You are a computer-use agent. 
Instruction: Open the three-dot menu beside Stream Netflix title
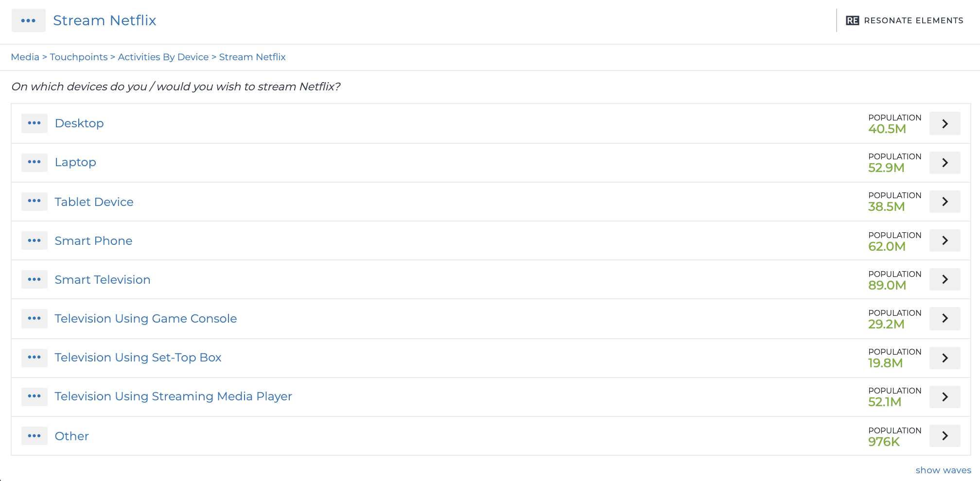click(29, 20)
